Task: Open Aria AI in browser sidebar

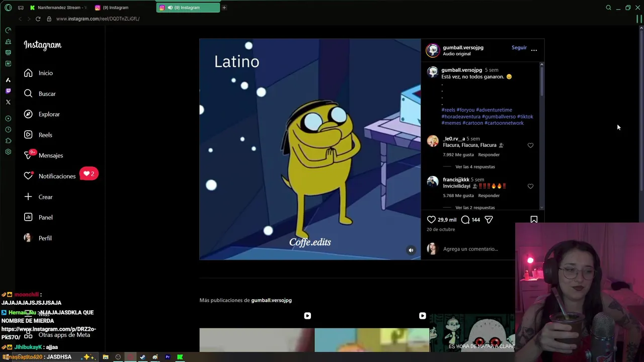Action: pos(8,80)
